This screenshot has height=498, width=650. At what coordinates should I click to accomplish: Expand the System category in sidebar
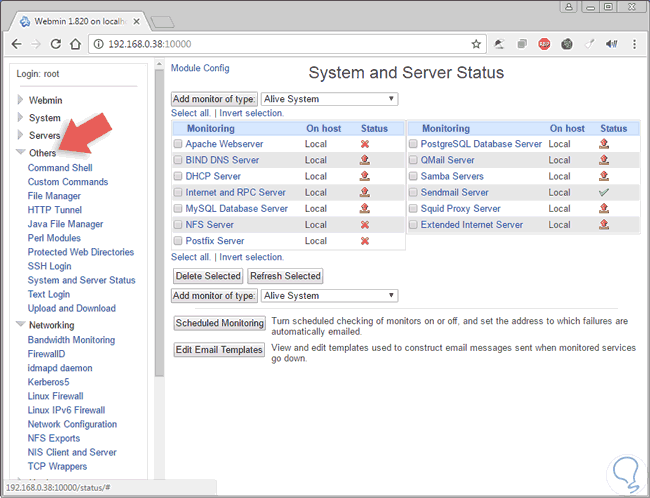coord(20,117)
